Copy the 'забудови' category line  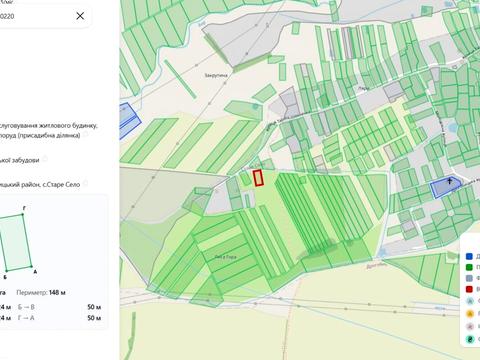coord(44,159)
